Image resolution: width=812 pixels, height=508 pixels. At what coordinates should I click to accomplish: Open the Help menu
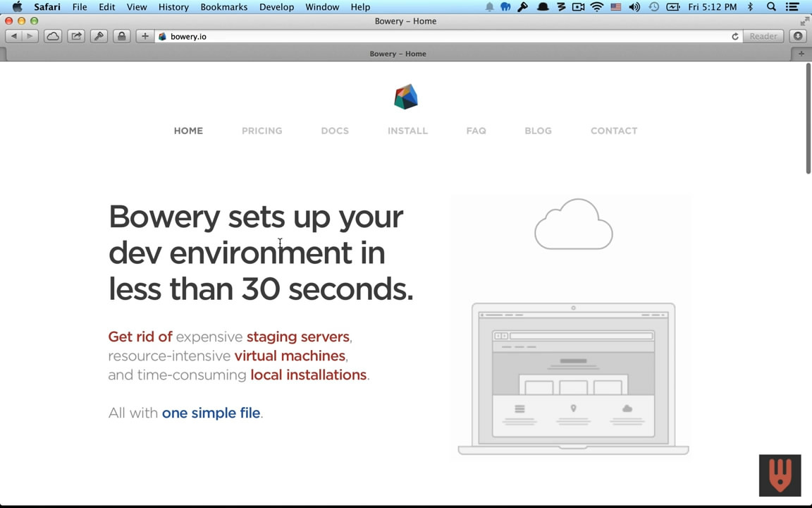coord(360,7)
